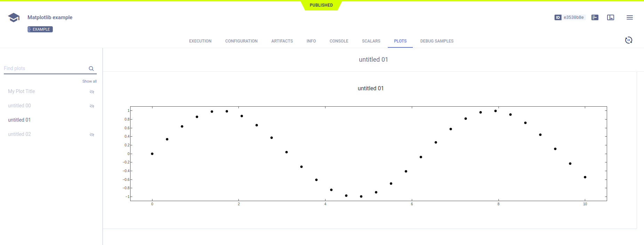
Task: Open the CONSOLE tab
Action: point(339,41)
